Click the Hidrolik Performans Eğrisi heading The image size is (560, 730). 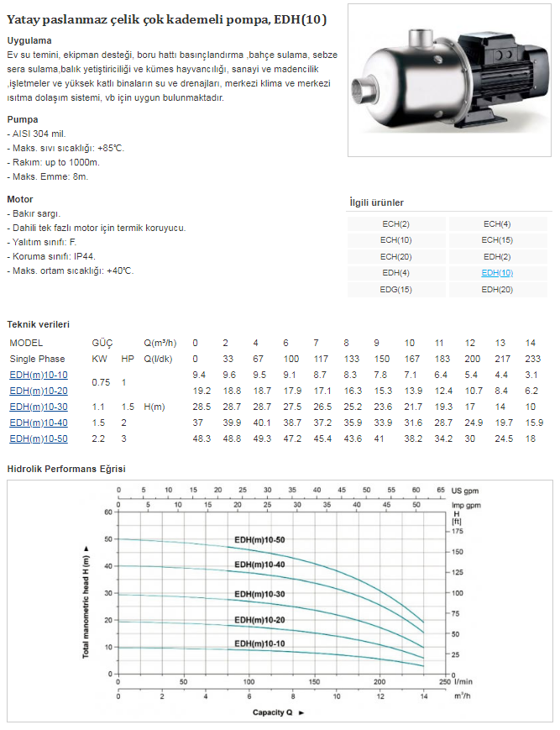click(x=66, y=469)
